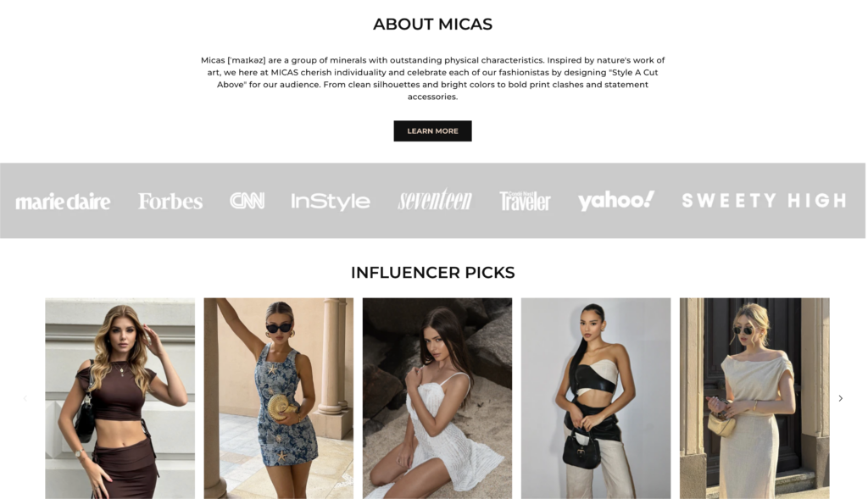Open the black and white bandeau outfit photo
The image size is (868, 499).
tap(596, 398)
